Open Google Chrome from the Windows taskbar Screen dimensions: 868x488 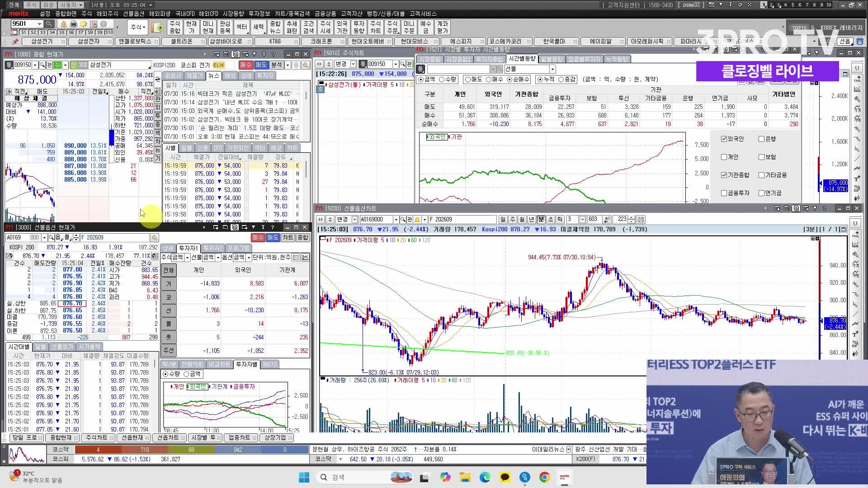pyautogui.click(x=544, y=477)
